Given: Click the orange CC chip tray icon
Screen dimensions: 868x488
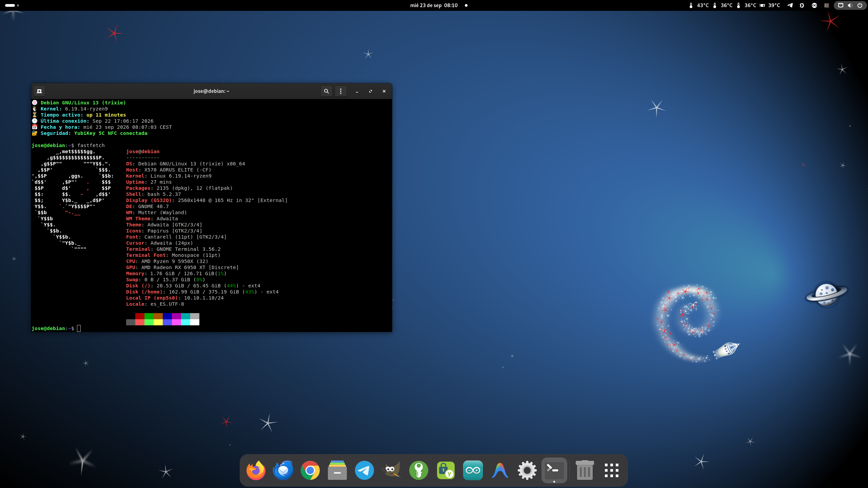Looking at the screenshot, I should pyautogui.click(x=827, y=5).
